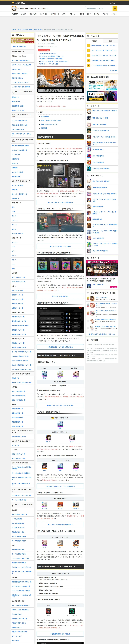Open ガチャ in navigation bar
The image size is (129, 644).
[64, 14]
